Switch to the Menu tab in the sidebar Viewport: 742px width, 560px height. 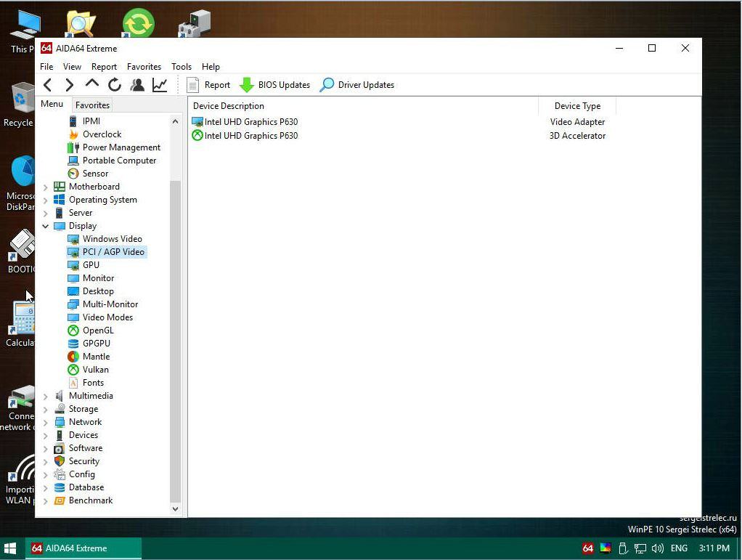52,104
